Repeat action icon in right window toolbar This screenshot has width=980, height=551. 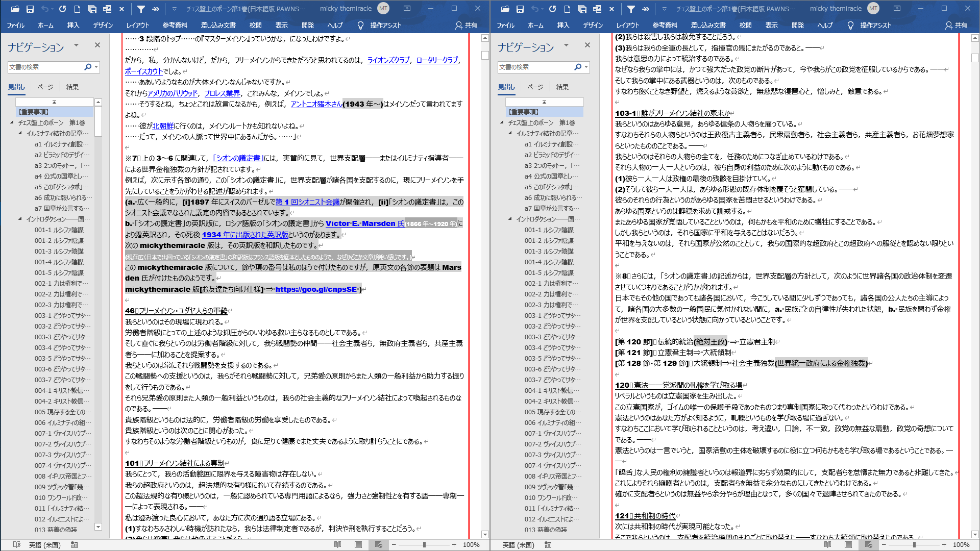pyautogui.click(x=552, y=9)
